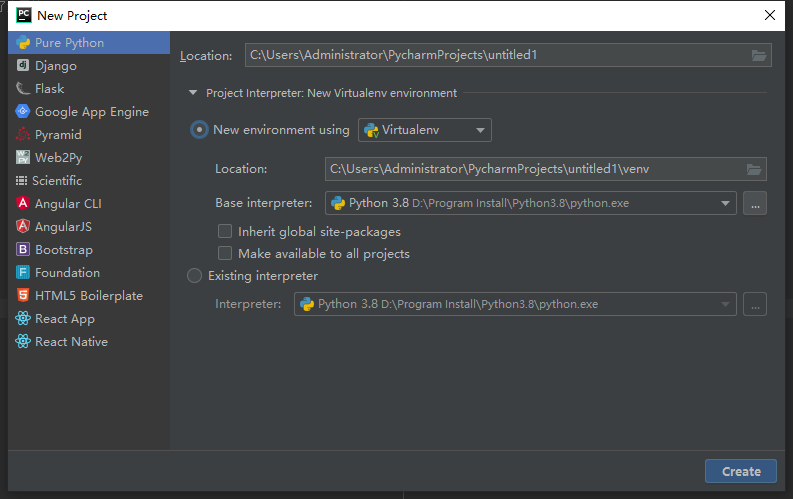Click the 'Make available to all projects' label
The height and width of the screenshot is (499, 793).
coord(324,254)
